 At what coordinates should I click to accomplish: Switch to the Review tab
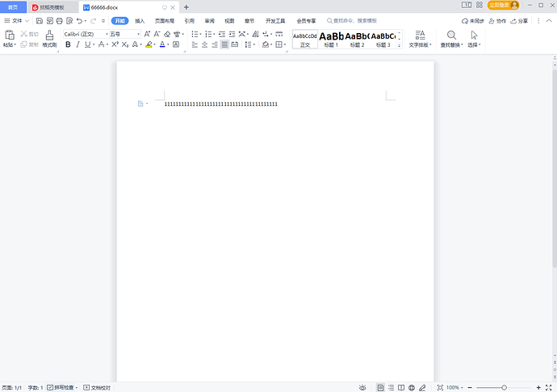point(210,21)
